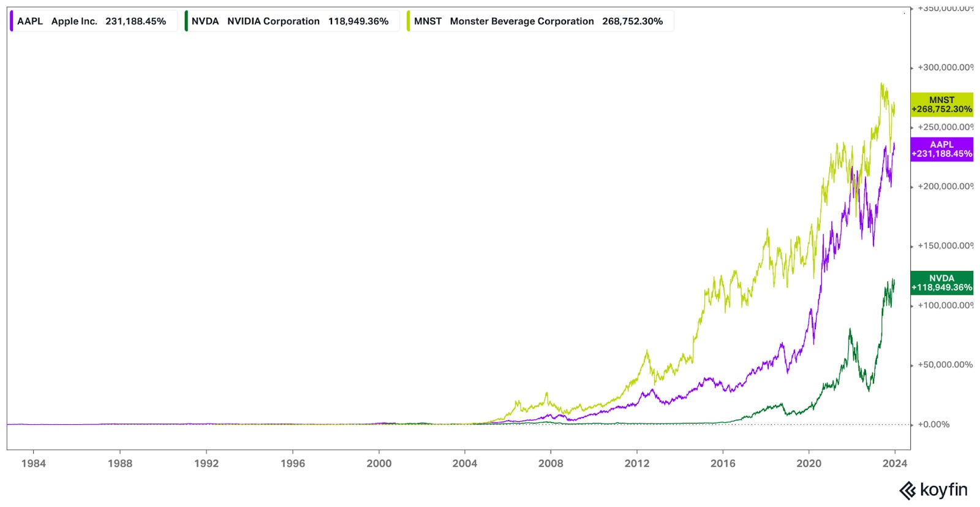Click the 1992 x-axis label

pyautogui.click(x=206, y=463)
